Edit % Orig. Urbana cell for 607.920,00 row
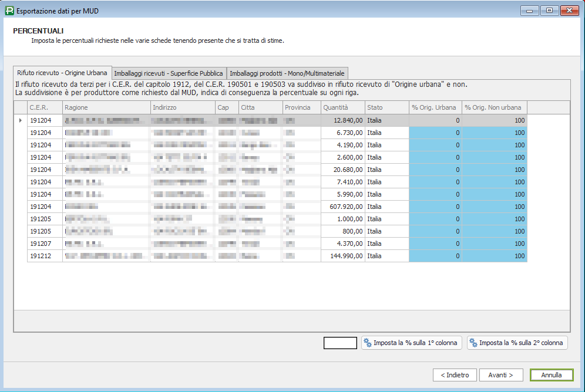Image resolution: width=585 pixels, height=392 pixels. tap(435, 207)
